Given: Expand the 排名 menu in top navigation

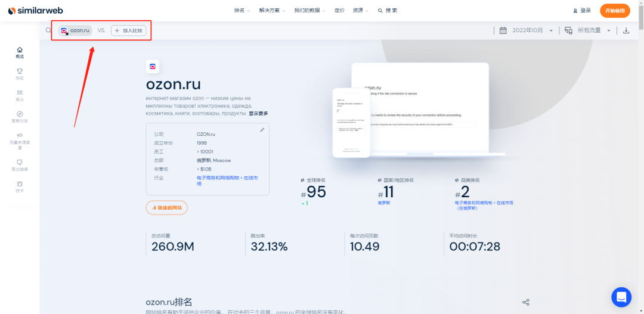Looking at the screenshot, I should [242, 11].
